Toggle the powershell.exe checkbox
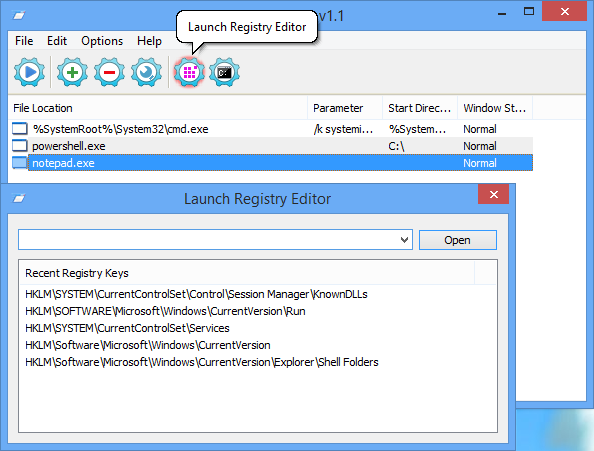This screenshot has width=594, height=451. (x=20, y=146)
